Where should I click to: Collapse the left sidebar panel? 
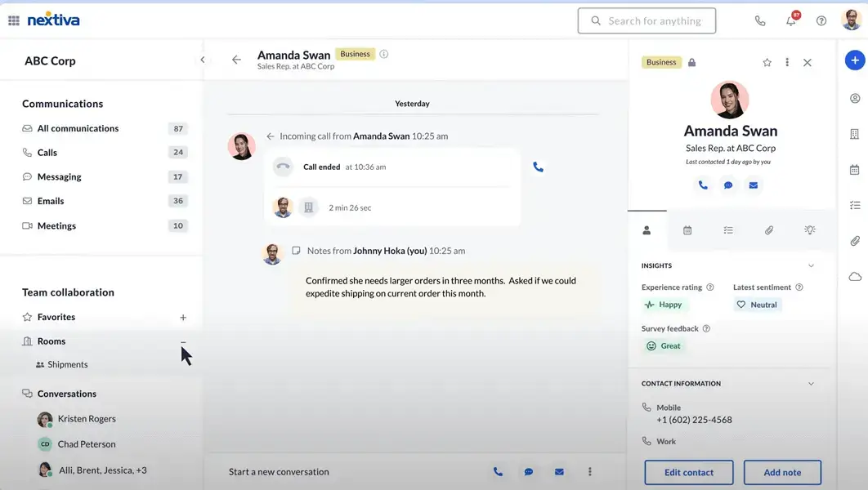click(x=202, y=60)
